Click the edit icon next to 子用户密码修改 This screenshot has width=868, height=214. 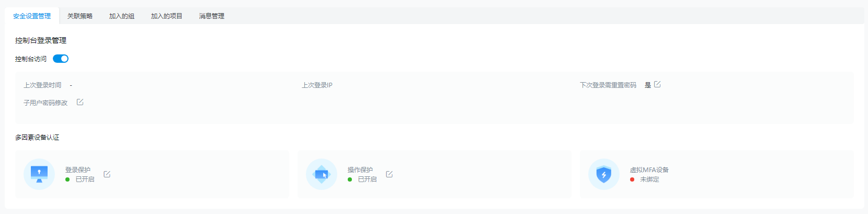click(x=80, y=102)
